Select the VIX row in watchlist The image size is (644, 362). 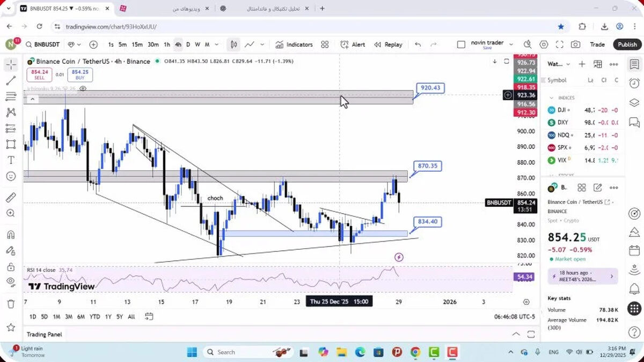583,160
